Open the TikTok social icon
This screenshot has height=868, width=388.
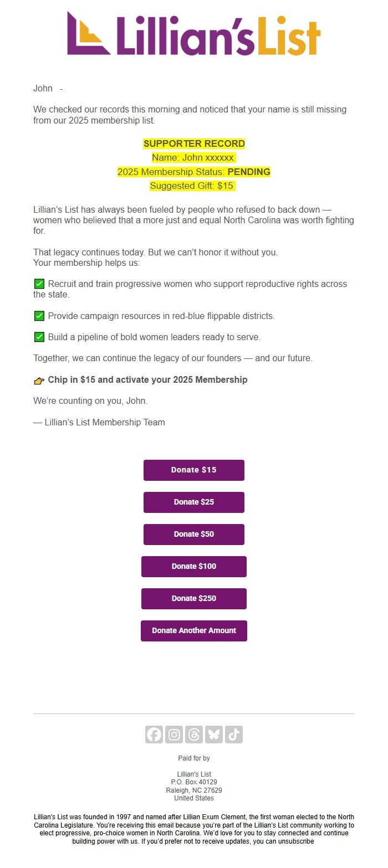pyautogui.click(x=234, y=735)
